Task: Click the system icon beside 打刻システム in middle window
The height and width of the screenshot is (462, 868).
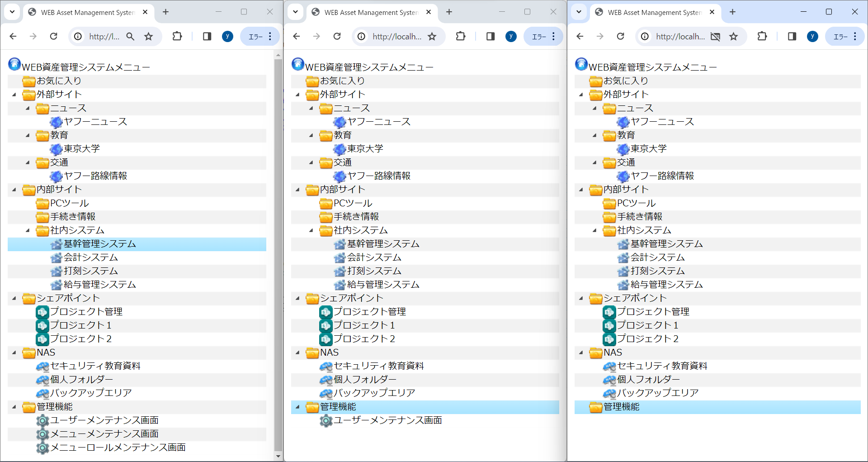Action: click(x=340, y=271)
